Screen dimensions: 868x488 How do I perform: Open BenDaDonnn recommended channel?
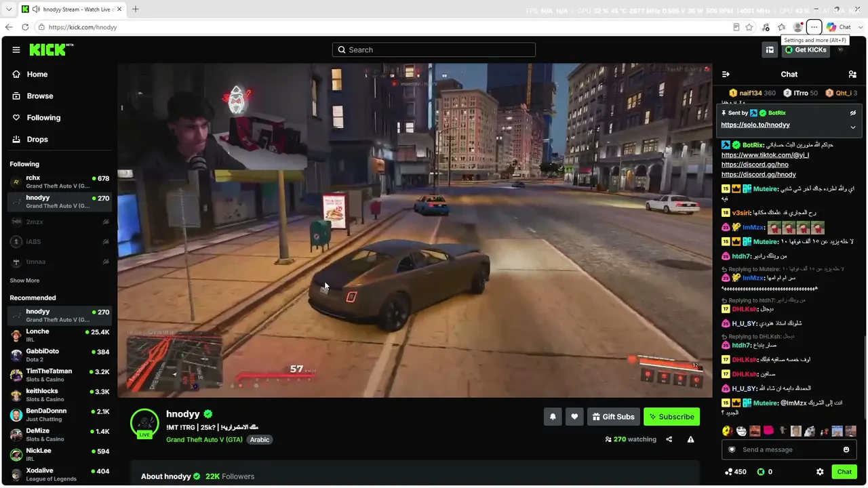(x=60, y=415)
